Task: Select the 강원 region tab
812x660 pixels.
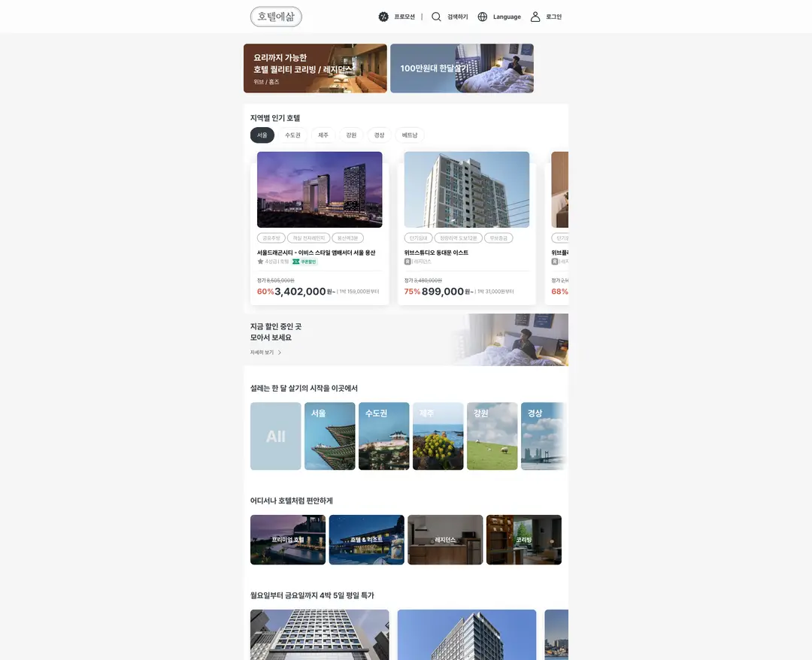Action: pos(351,135)
